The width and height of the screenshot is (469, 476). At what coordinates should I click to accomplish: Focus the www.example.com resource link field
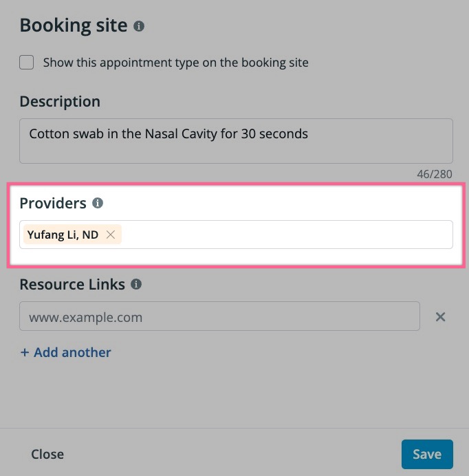(219, 317)
